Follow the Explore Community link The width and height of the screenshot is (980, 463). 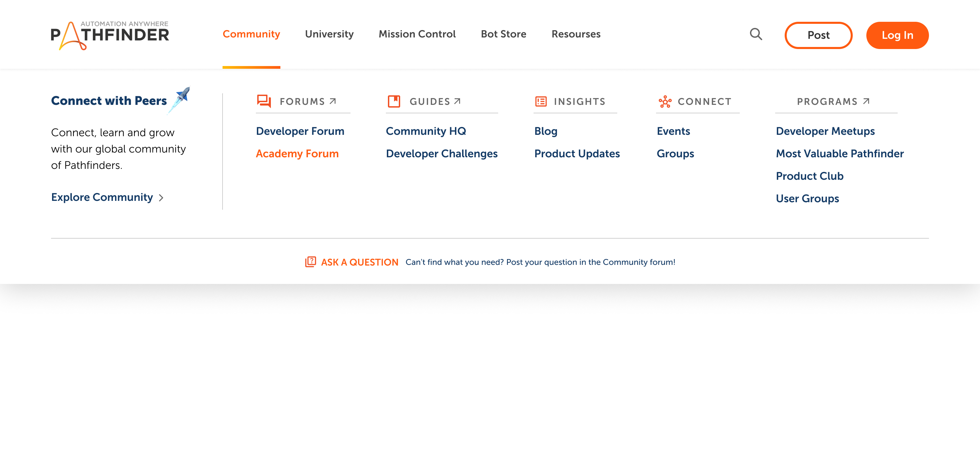(x=102, y=197)
